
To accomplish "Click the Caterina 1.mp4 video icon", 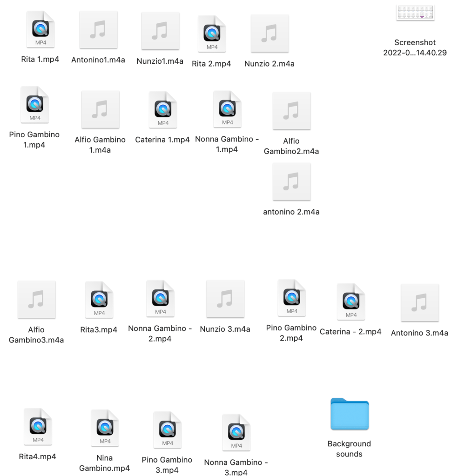I will (x=162, y=110).
